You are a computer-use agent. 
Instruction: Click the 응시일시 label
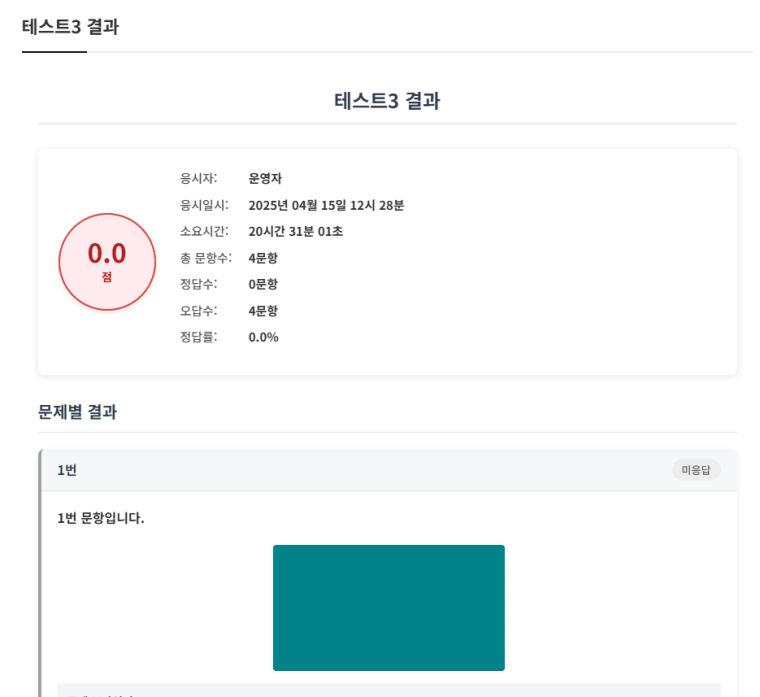click(x=204, y=205)
